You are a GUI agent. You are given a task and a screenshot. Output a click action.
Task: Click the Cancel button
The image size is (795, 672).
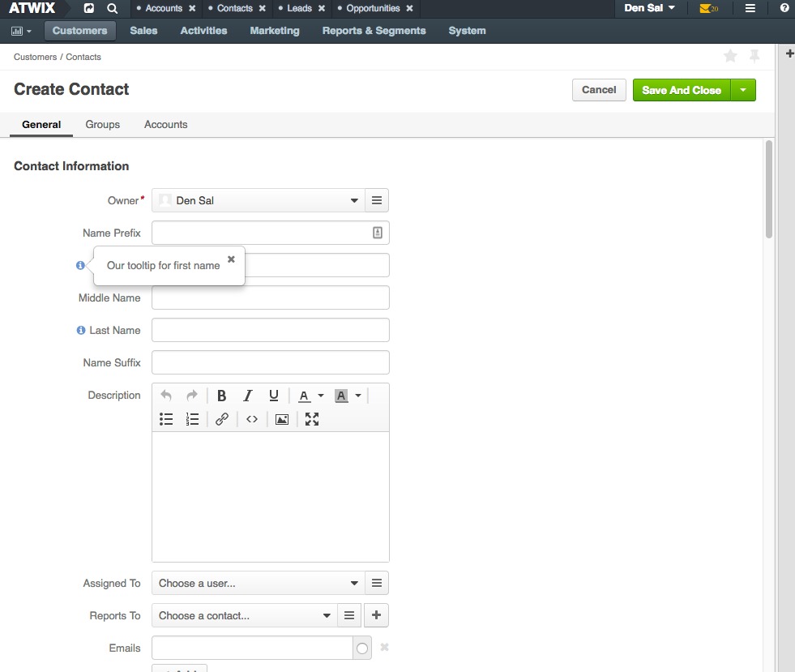pos(599,90)
